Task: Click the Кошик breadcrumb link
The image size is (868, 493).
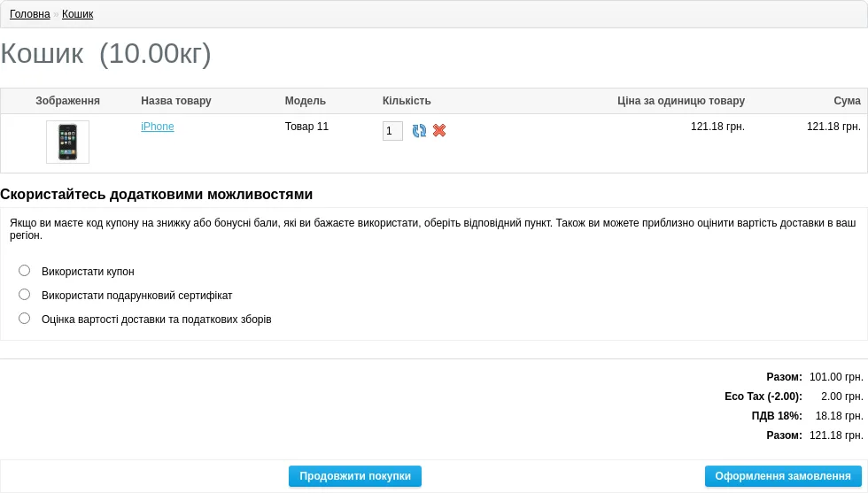Action: coord(78,14)
